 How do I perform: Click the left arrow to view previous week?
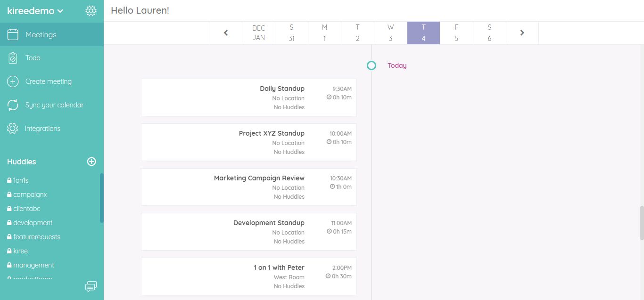coord(226,32)
